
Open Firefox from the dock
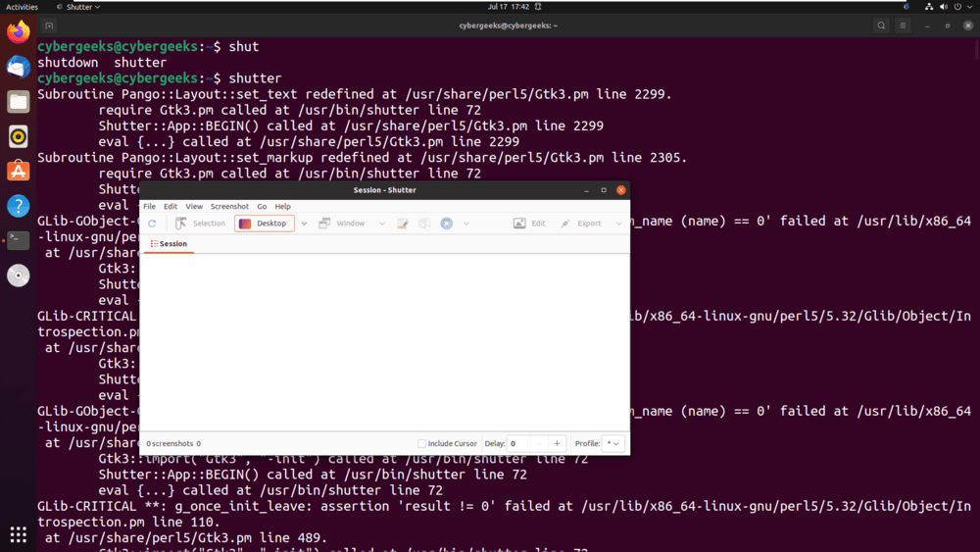tap(18, 32)
